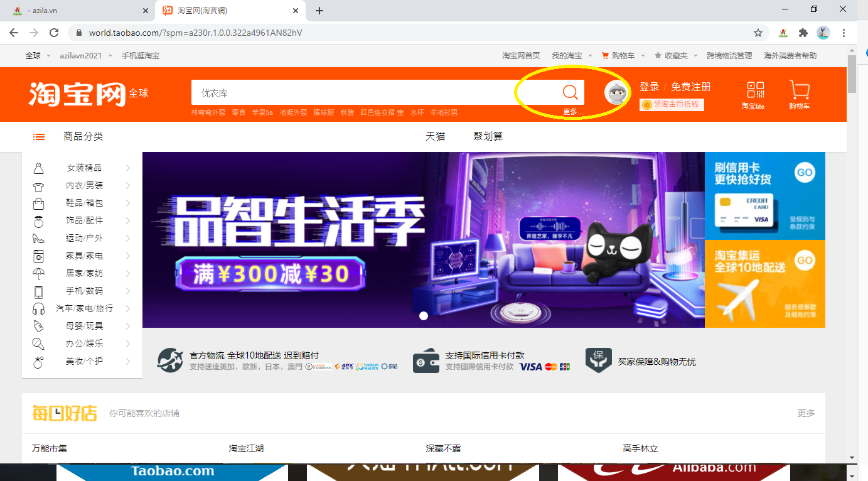Click the baby bottle icon for 母婴/玩具
The width and height of the screenshot is (868, 481).
[x=38, y=327]
